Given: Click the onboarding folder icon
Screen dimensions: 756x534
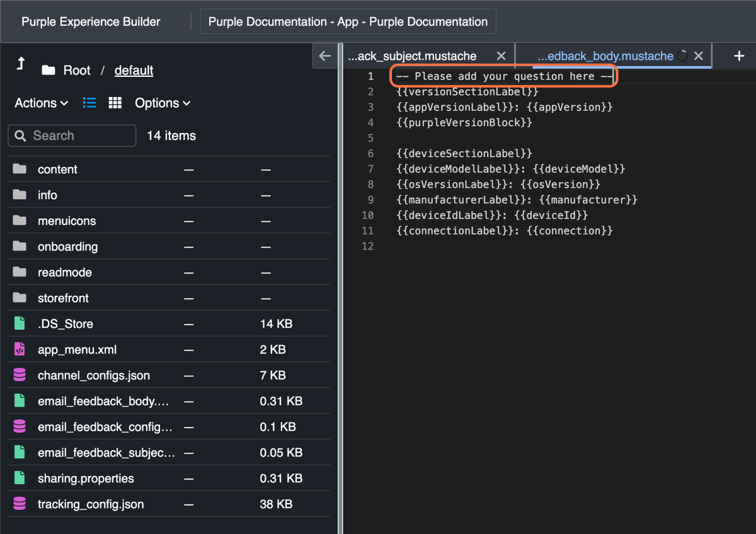Looking at the screenshot, I should coord(20,247).
